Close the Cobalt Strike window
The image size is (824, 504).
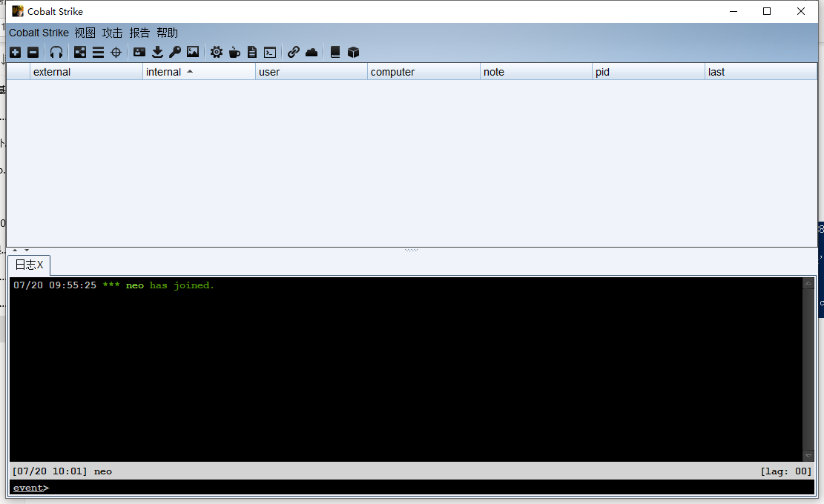click(x=800, y=11)
